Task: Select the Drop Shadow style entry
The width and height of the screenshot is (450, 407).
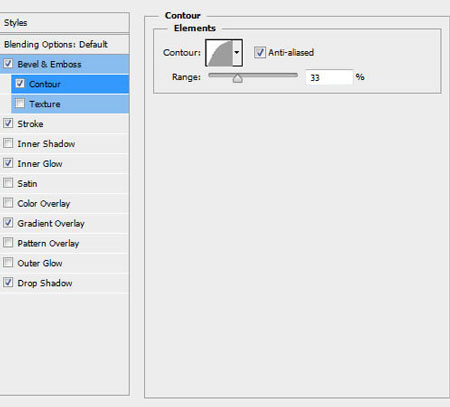Action: click(x=64, y=283)
